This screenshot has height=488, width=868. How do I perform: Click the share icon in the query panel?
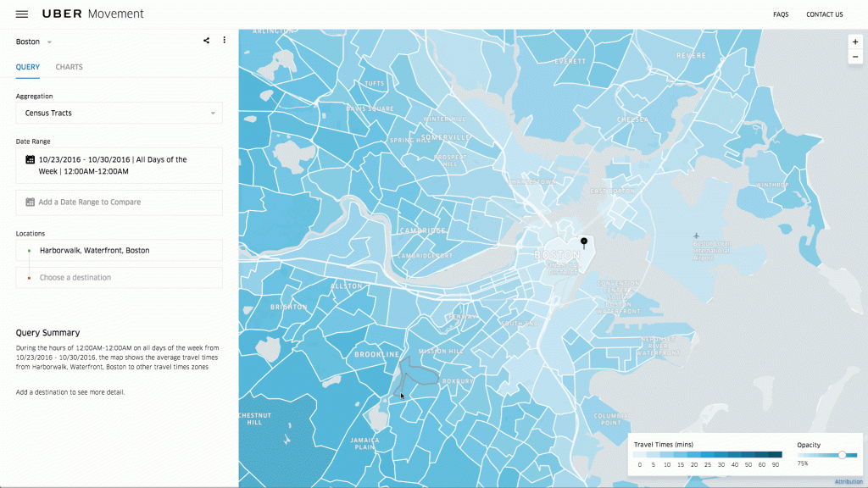coord(205,40)
